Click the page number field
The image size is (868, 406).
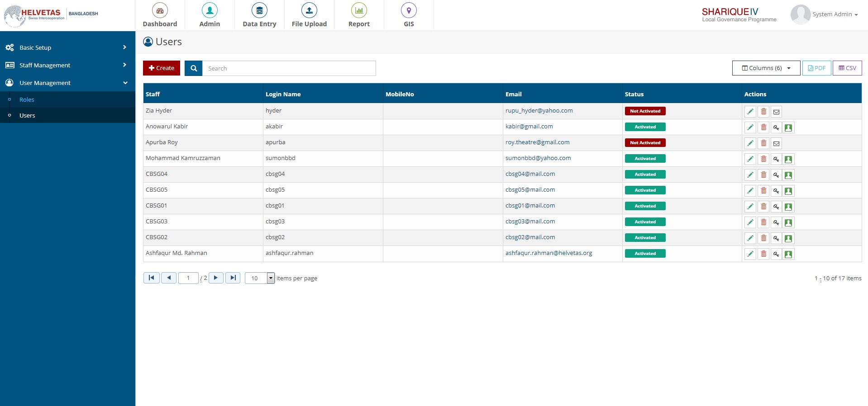click(x=188, y=278)
